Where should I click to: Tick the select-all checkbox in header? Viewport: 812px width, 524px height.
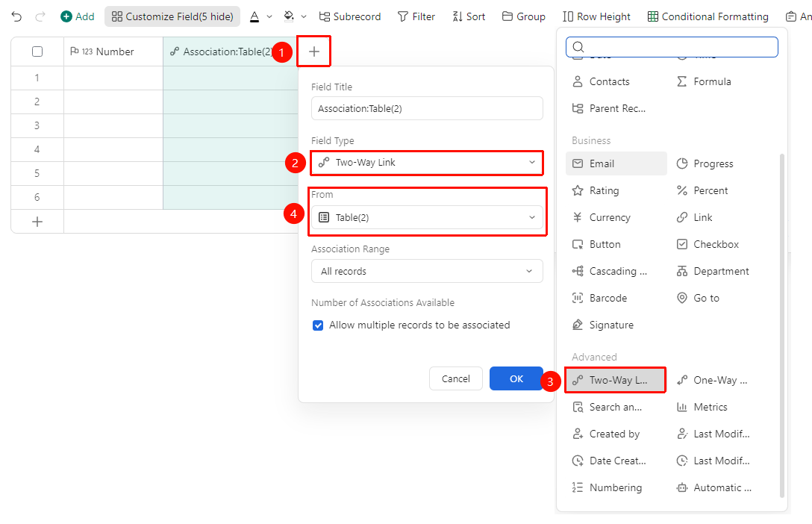pyautogui.click(x=37, y=52)
